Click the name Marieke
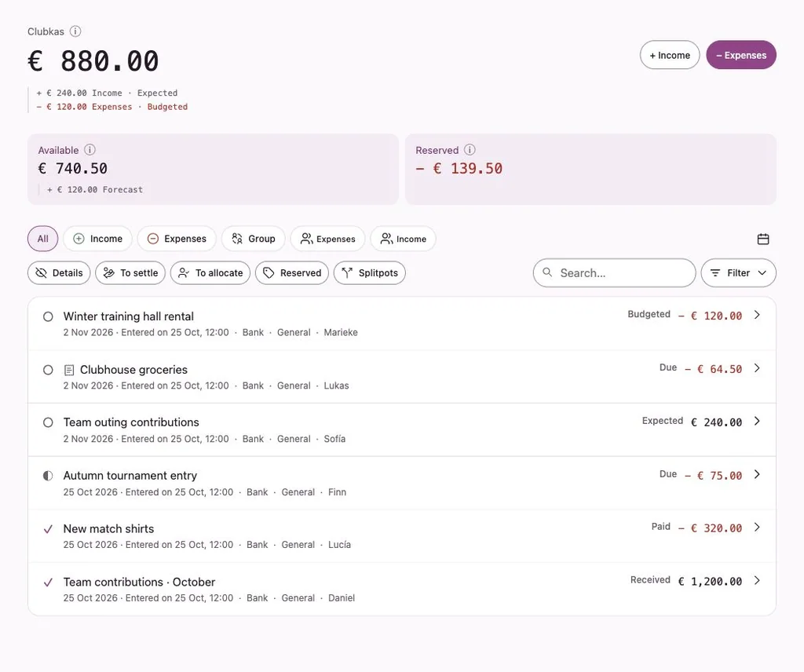The image size is (804, 672). pos(341,332)
